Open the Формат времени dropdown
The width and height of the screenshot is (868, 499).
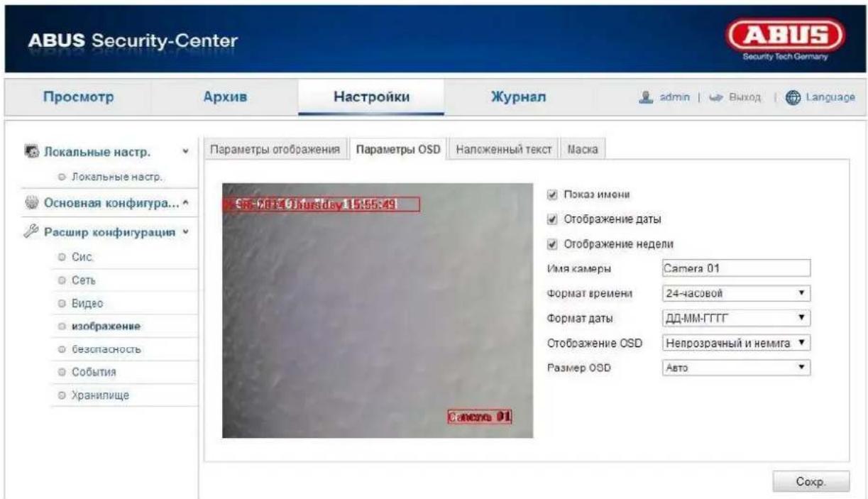point(736,292)
